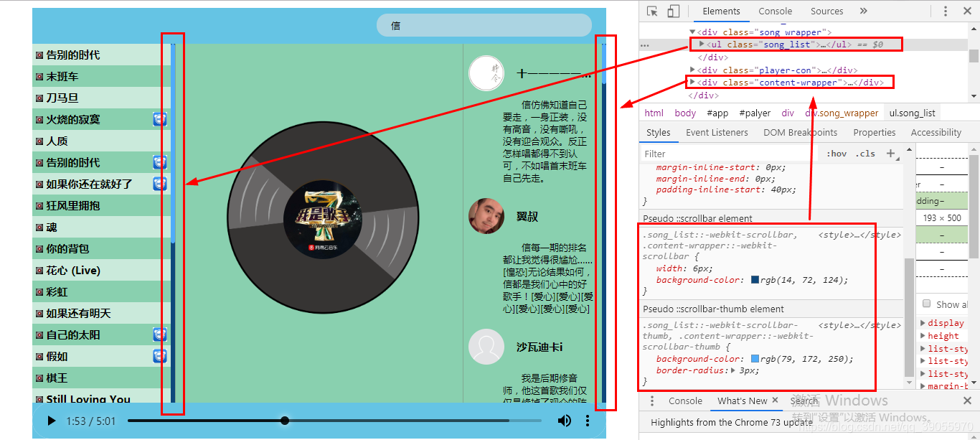Click the playback progress slider
980x440 pixels.
coord(285,421)
